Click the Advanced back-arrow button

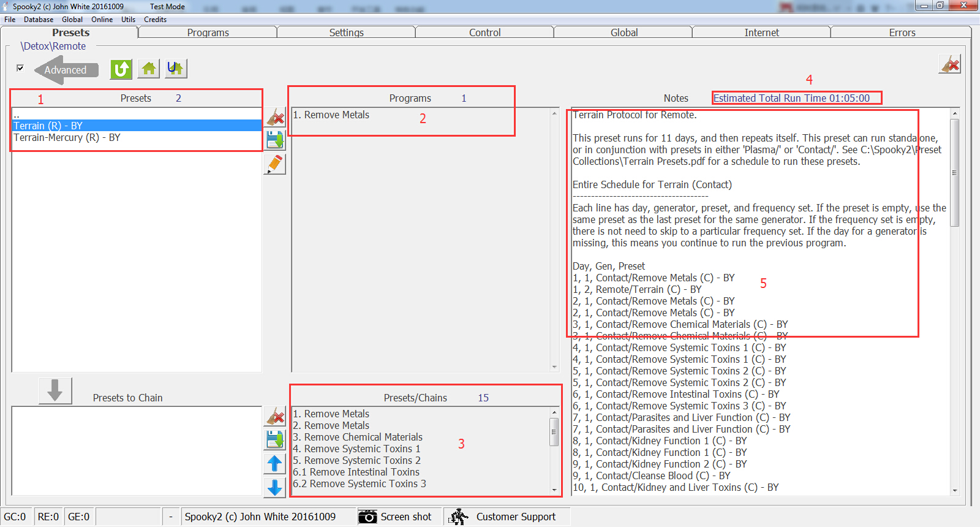[x=67, y=70]
